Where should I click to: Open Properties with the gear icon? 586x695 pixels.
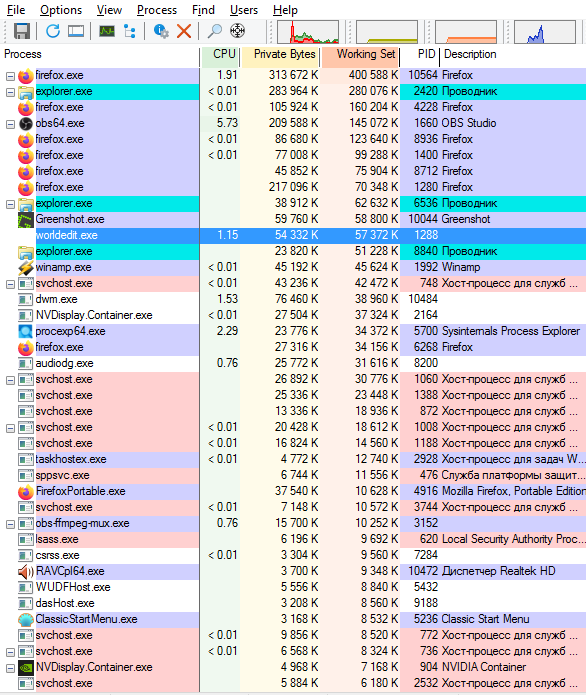161,31
